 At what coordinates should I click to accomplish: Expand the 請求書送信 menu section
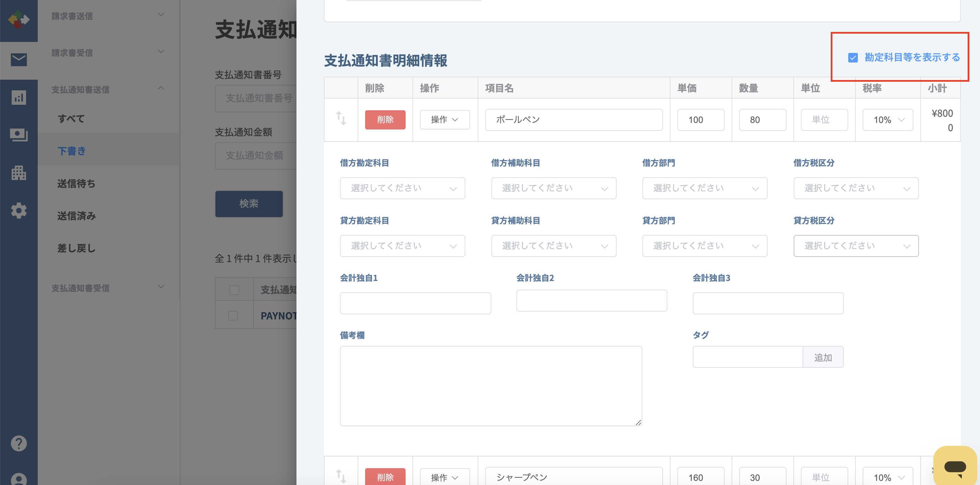[108, 15]
